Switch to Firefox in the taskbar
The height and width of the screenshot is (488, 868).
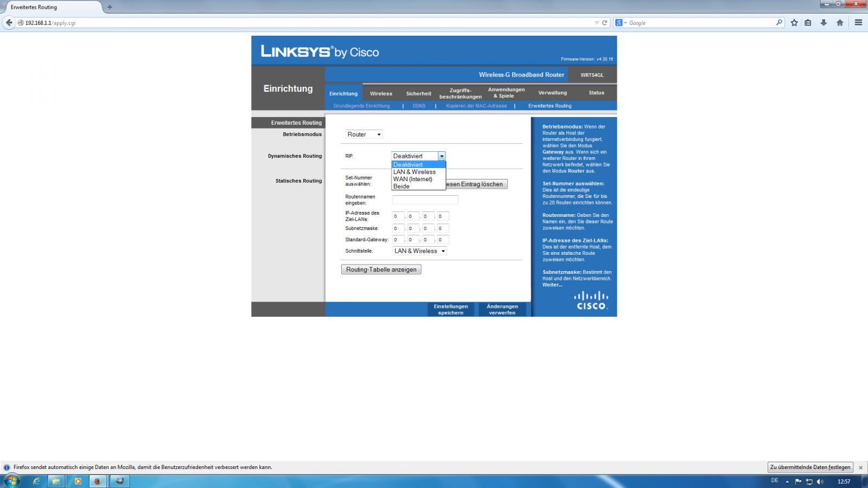tap(98, 481)
